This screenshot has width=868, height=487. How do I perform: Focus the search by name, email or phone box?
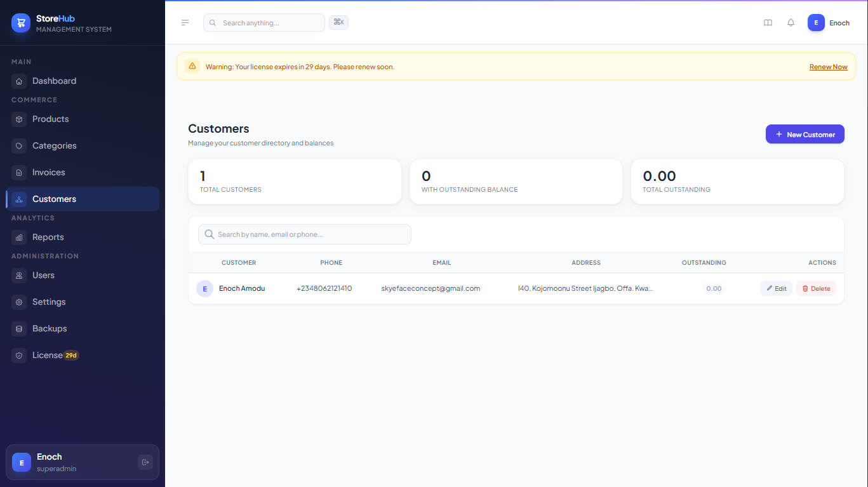pos(305,234)
